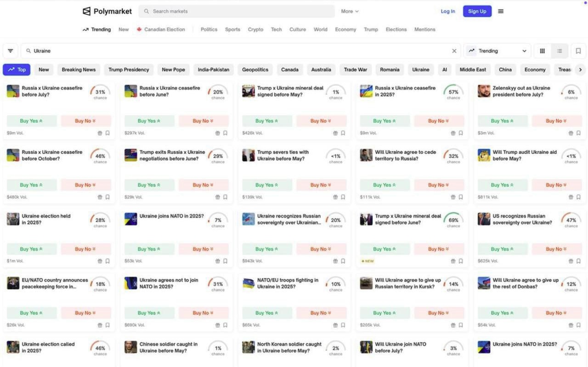
Task: Open the Trending sort dropdown
Action: click(x=497, y=51)
